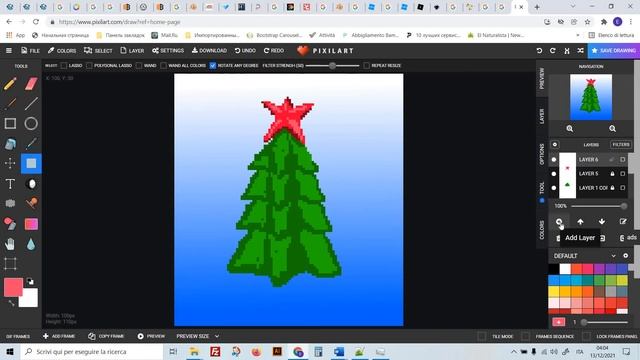Viewport: 640px width, 360px height.
Task: Click the top-bar redo arrow icon
Action: click(x=553, y=51)
